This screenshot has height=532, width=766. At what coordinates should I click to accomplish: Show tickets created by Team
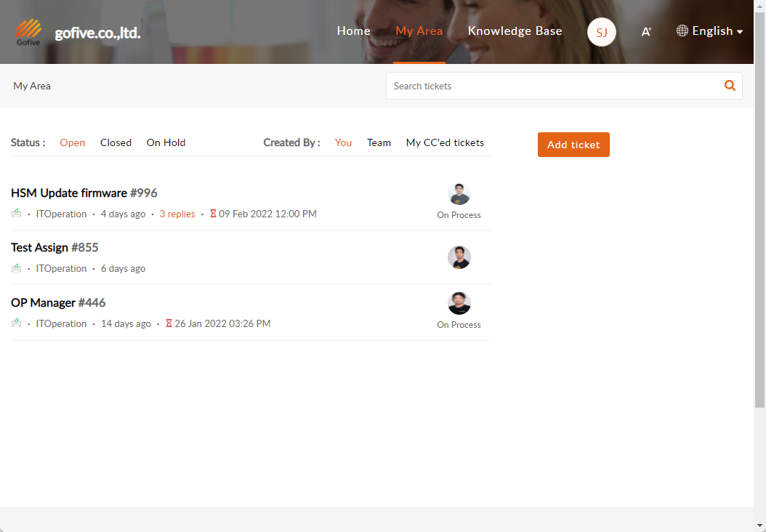(x=379, y=142)
